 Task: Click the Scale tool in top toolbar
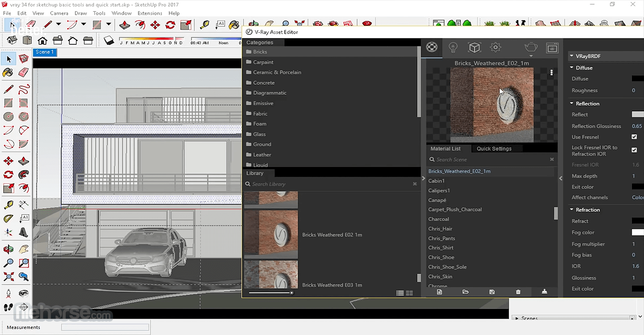pyautogui.click(x=186, y=25)
